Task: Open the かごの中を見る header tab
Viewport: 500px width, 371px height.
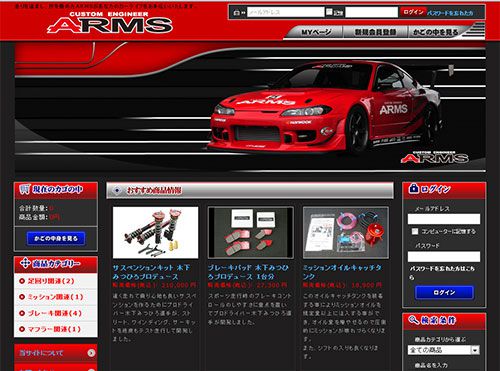Action: (x=435, y=32)
